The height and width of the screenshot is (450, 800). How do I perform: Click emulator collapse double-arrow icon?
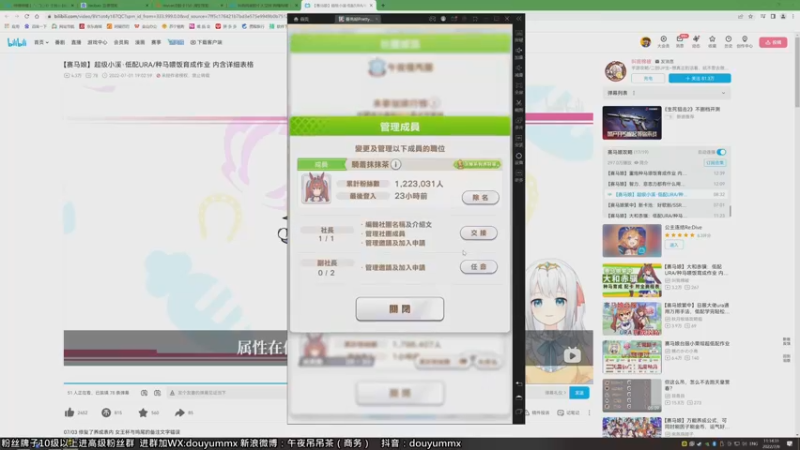519,18
